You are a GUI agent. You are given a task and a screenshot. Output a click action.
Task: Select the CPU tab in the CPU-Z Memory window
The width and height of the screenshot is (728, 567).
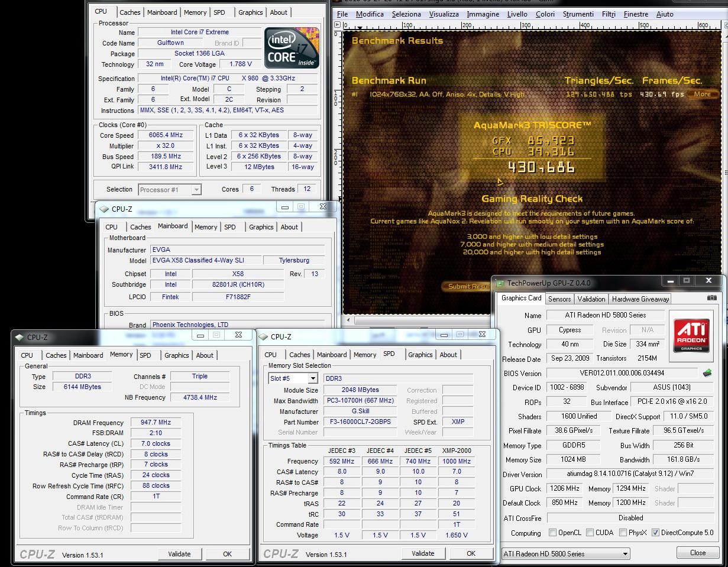click(27, 355)
